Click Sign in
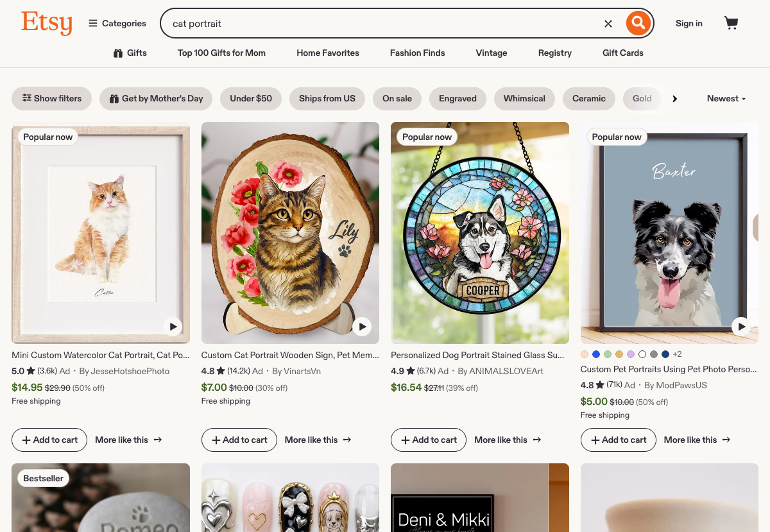 689,24
